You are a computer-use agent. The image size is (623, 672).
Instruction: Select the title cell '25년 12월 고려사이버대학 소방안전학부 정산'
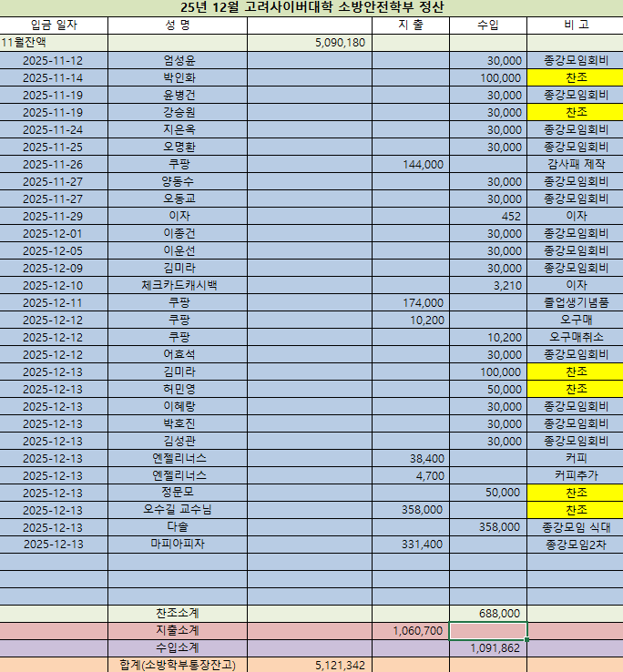(311, 7)
